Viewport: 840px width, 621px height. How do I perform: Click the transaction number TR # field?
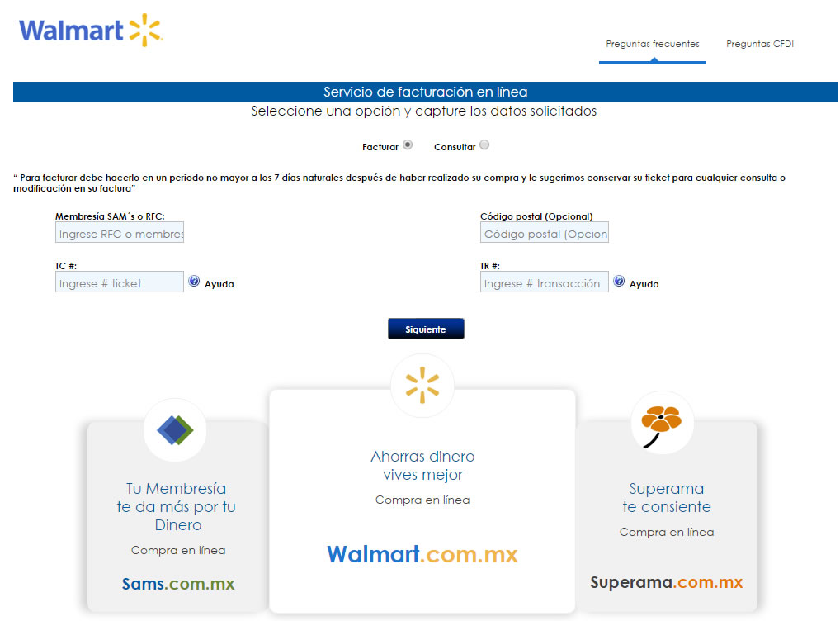click(545, 282)
